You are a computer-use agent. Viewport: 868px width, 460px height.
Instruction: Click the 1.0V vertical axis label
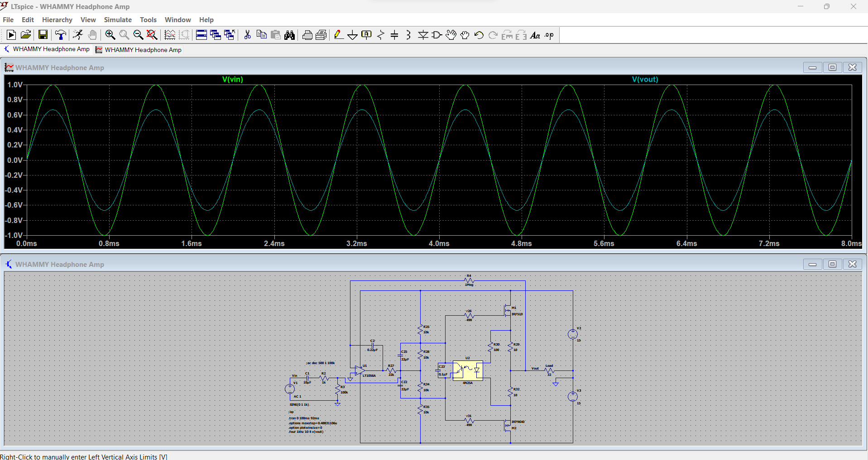[14, 85]
